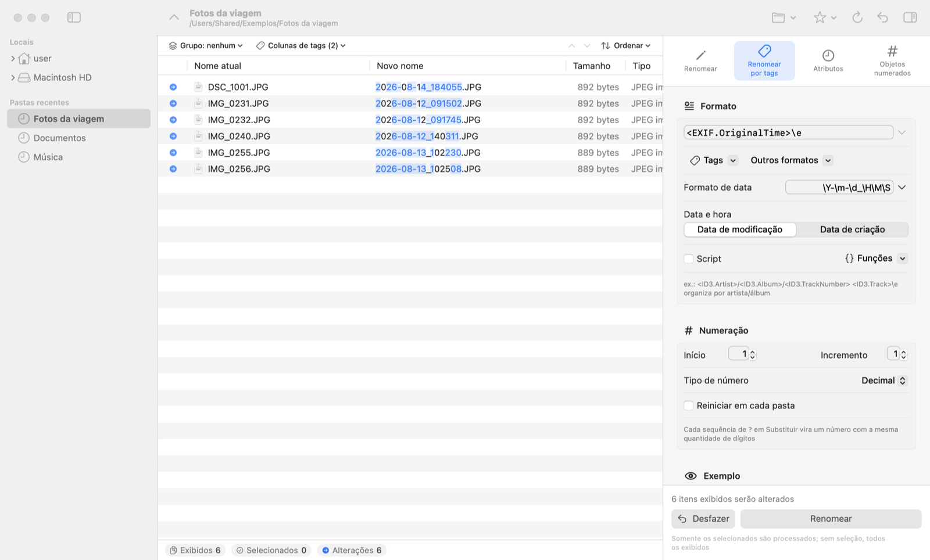Select Data de criação segment
The image size is (930, 560).
coord(852,229)
